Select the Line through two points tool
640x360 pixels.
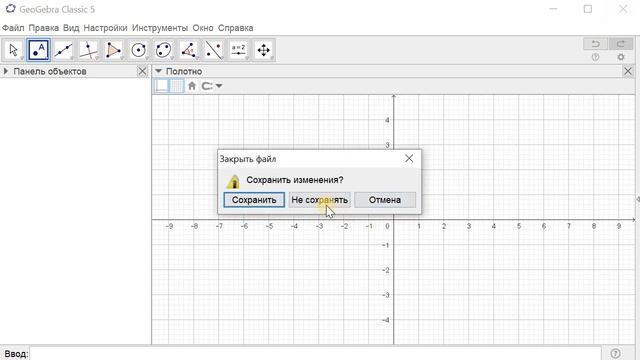coord(64,50)
